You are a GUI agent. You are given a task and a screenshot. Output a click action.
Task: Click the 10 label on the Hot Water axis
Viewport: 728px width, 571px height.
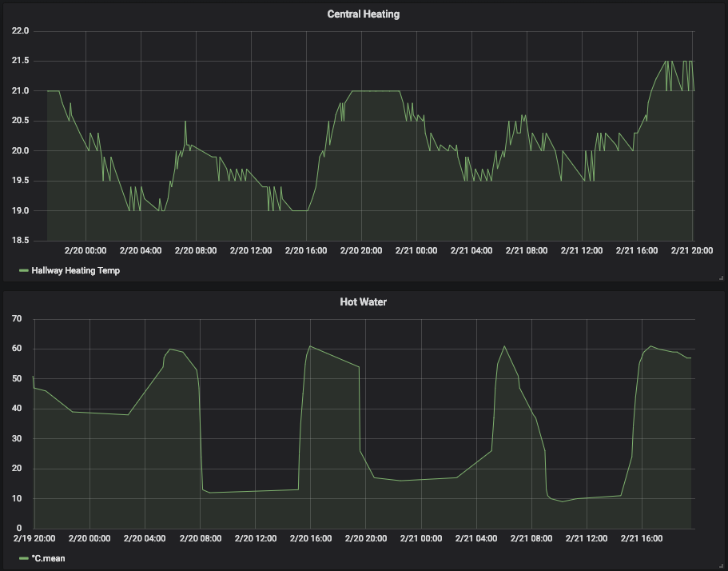pos(17,498)
